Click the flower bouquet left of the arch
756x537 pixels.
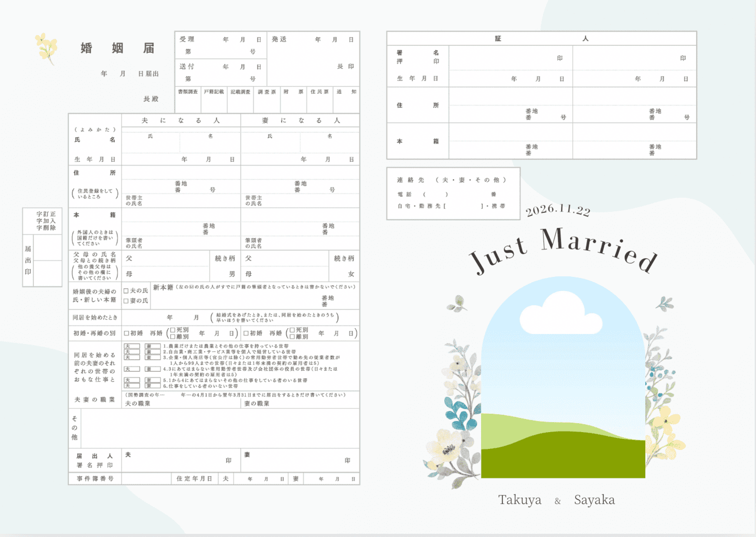point(455,414)
